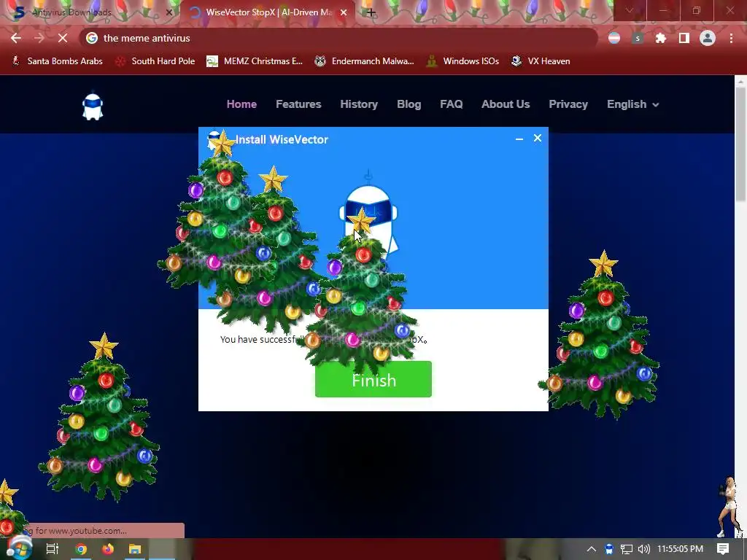Click the gray S extension icon
The width and height of the screenshot is (747, 560).
[x=638, y=38]
